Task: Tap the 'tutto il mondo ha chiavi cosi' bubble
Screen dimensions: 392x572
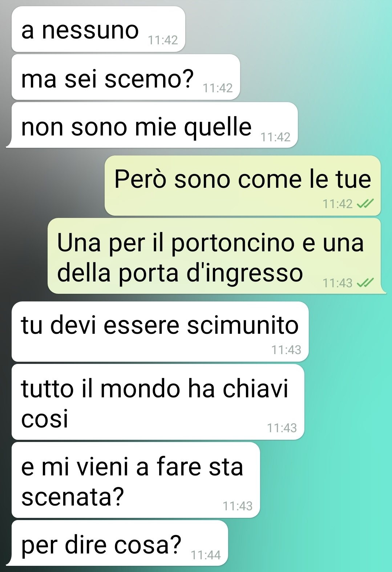Action: click(x=158, y=402)
